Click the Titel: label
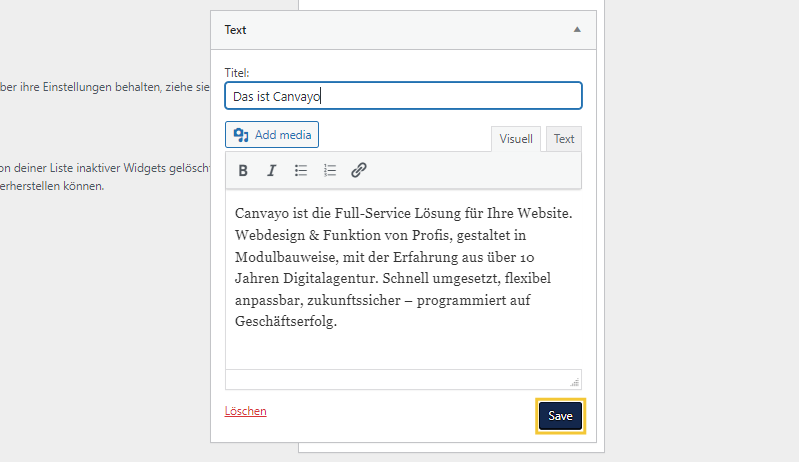The height and width of the screenshot is (462, 799). click(x=237, y=73)
